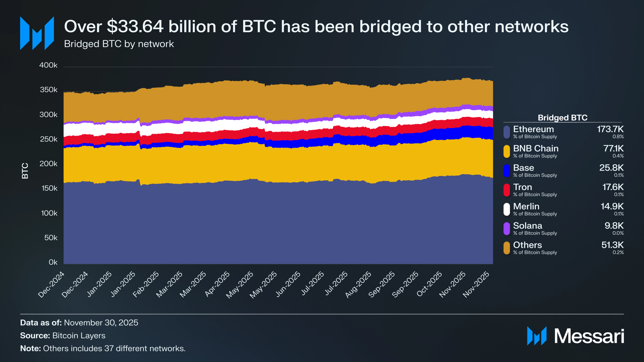Click the Others orange legend swatch
Screen dimensions: 644x362
[507, 248]
